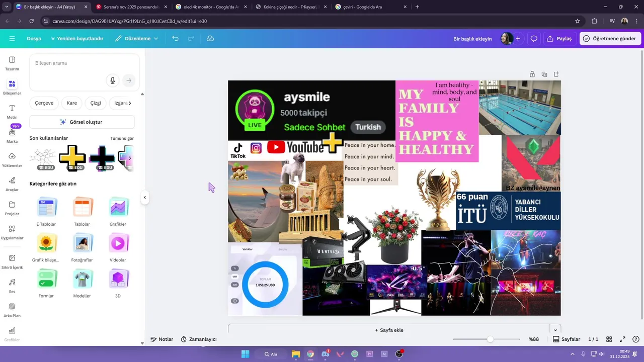This screenshot has width=644, height=362.
Task: Open the E-Tablolar category
Action: pyautogui.click(x=46, y=212)
